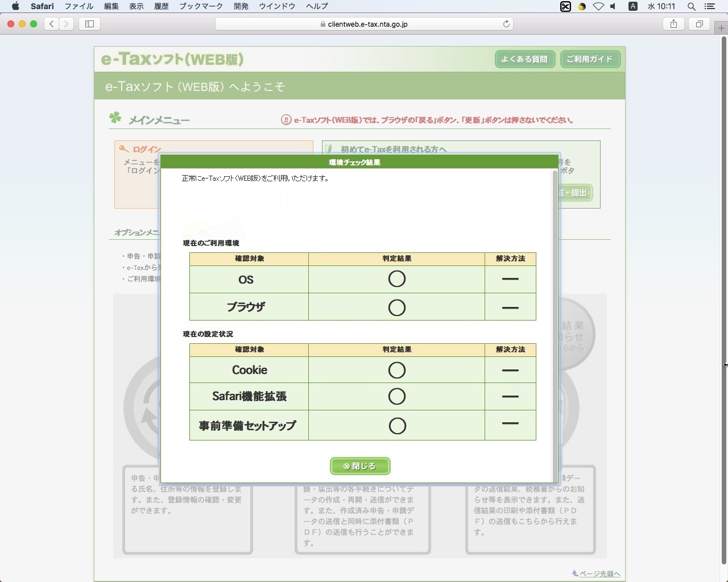This screenshot has height=582, width=728.
Task: Click the 現在の設定状況 heading
Action: click(x=208, y=334)
